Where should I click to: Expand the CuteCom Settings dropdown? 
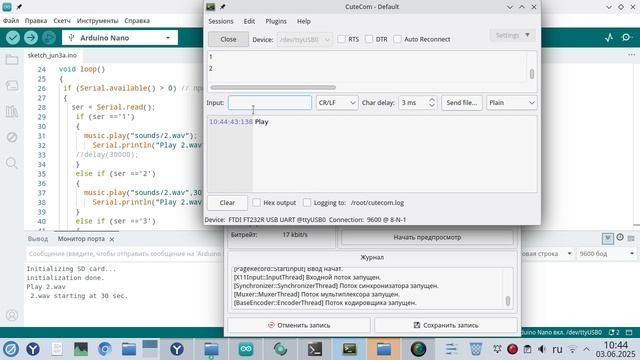click(x=512, y=36)
